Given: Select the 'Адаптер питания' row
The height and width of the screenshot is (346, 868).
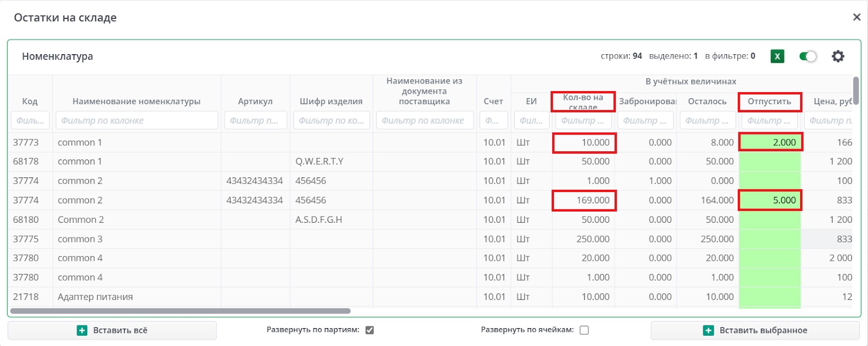Looking at the screenshot, I should point(95,297).
